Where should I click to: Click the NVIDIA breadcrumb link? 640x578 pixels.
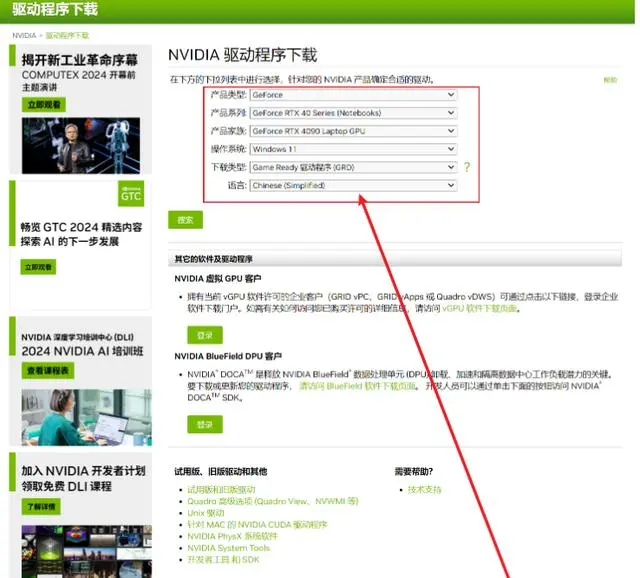point(24,36)
